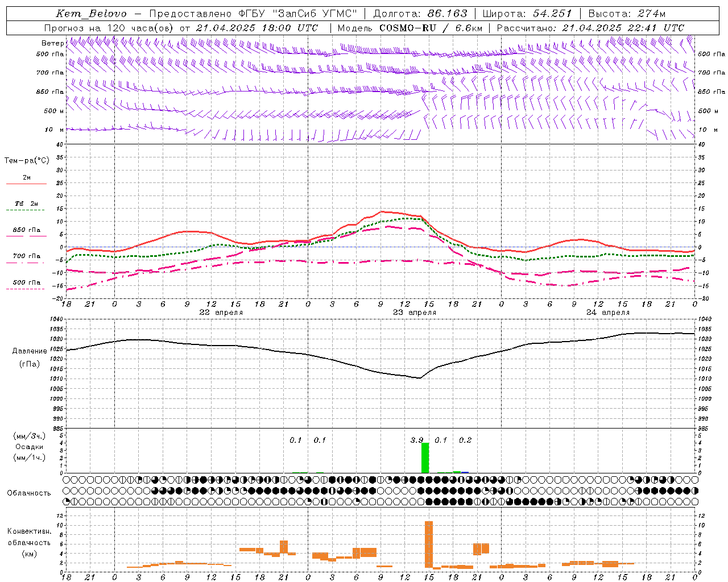
Task: Click the Td 2м dew point legend entry
Action: 27,203
